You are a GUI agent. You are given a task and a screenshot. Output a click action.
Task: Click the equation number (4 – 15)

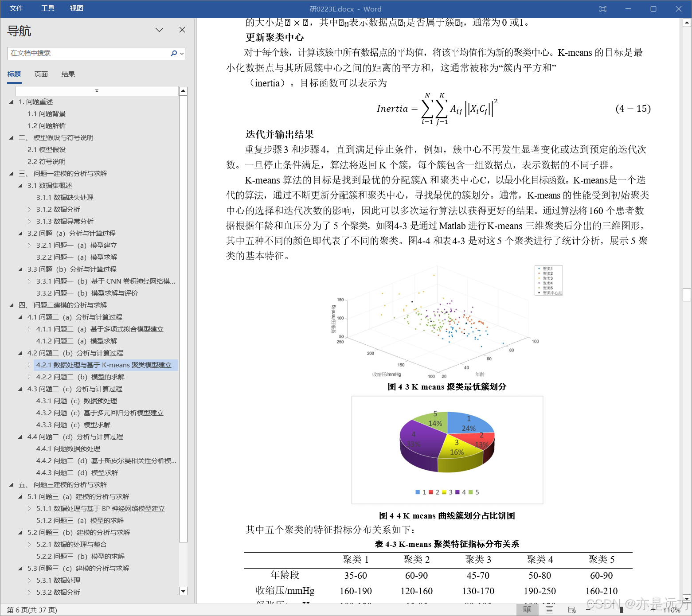pyautogui.click(x=633, y=109)
